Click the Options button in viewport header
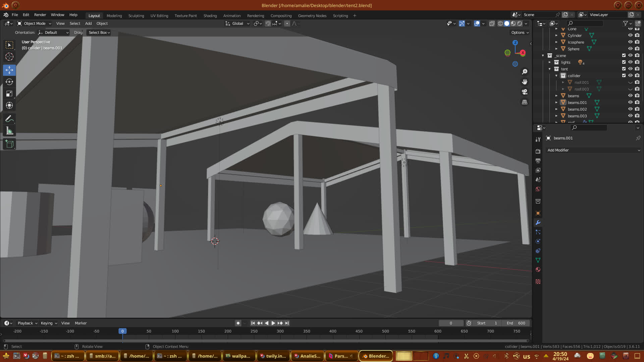Viewport: 644px width, 362px height. (x=520, y=33)
